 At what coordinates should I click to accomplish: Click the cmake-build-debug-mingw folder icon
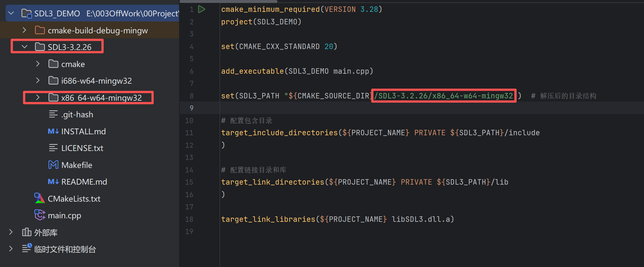pos(40,30)
